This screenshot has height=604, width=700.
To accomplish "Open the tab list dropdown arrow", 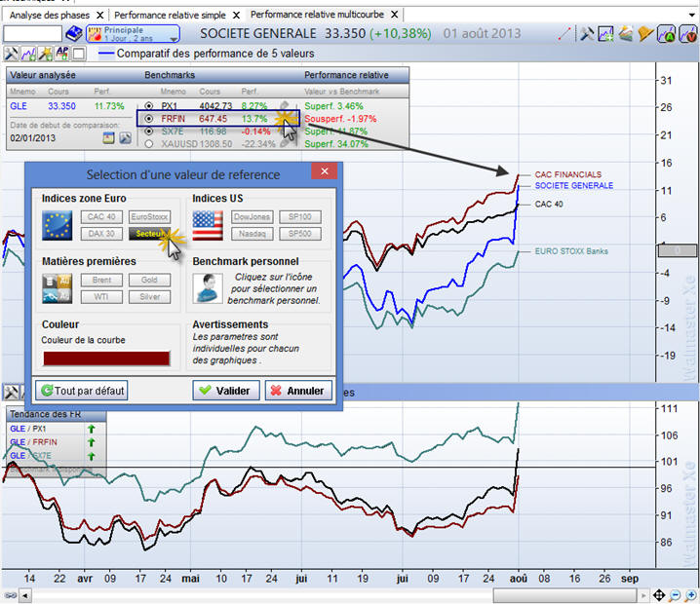I will 691,15.
